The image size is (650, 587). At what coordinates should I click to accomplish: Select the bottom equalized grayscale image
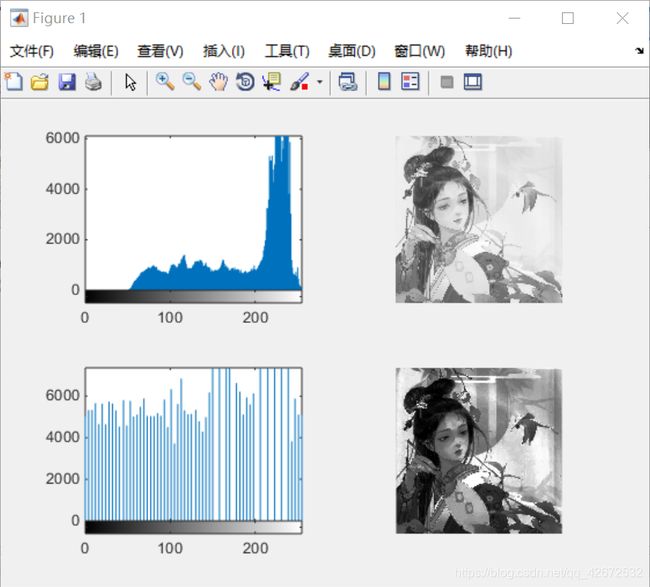pos(479,451)
